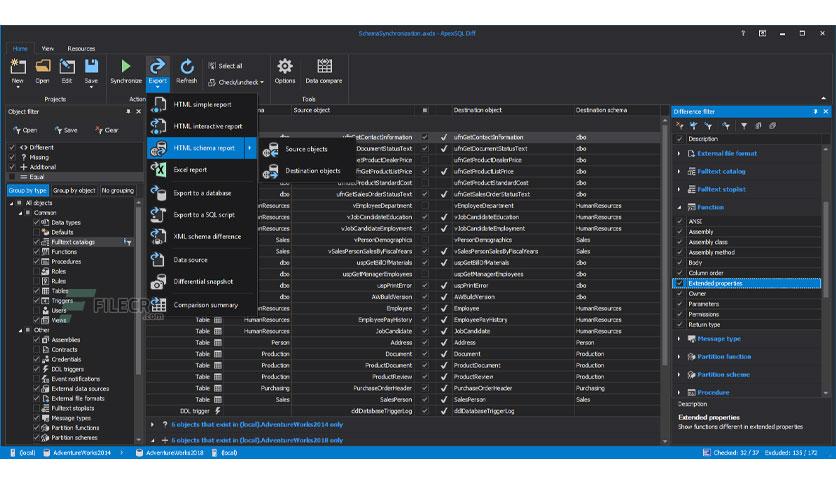Open the Check/uncheck dropdown
Image resolution: width=836 pixels, height=484 pixels.
(236, 82)
